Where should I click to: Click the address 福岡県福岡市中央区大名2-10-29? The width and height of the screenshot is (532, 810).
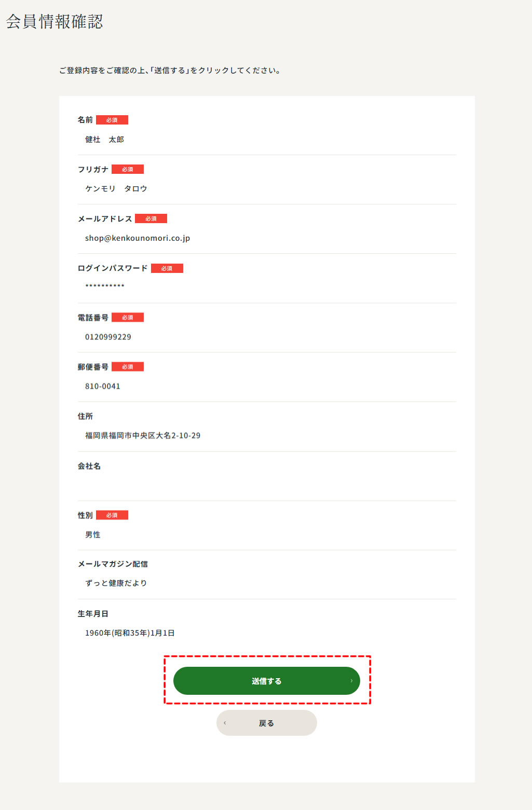pyautogui.click(x=143, y=435)
